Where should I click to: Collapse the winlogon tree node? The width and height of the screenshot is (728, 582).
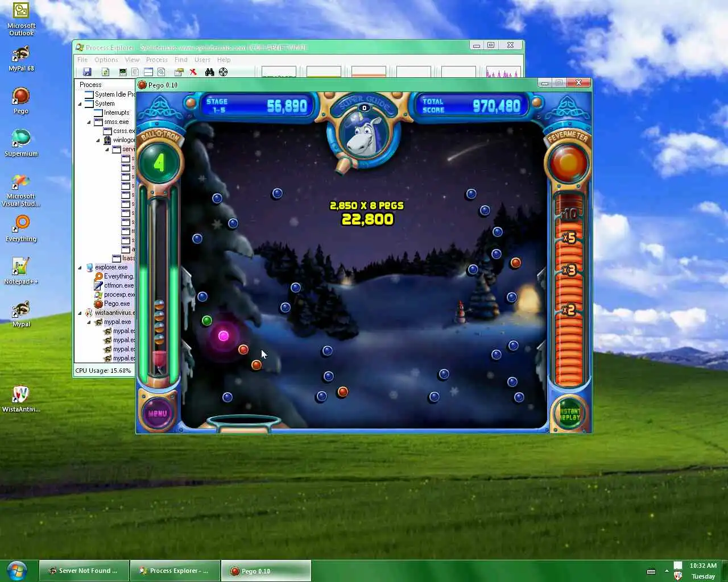click(98, 140)
